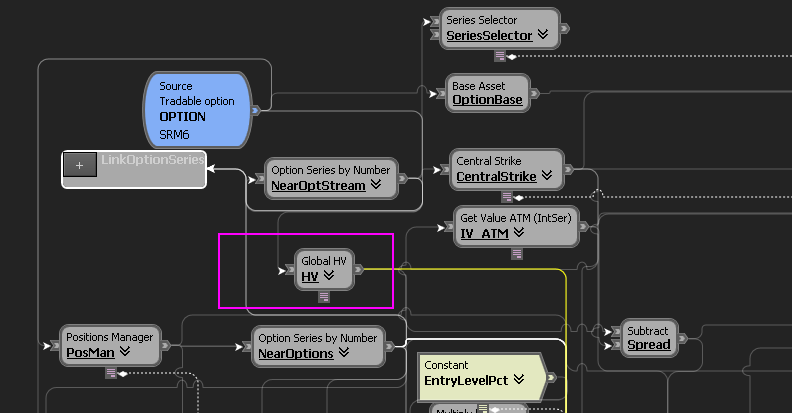This screenshot has width=792, height=413.
Task: Open the PosMan name link
Action: click(90, 352)
